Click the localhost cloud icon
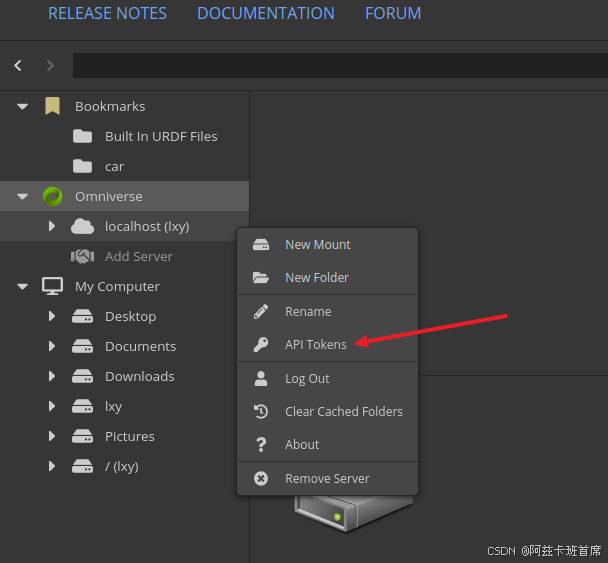The height and width of the screenshot is (563, 608). (82, 226)
